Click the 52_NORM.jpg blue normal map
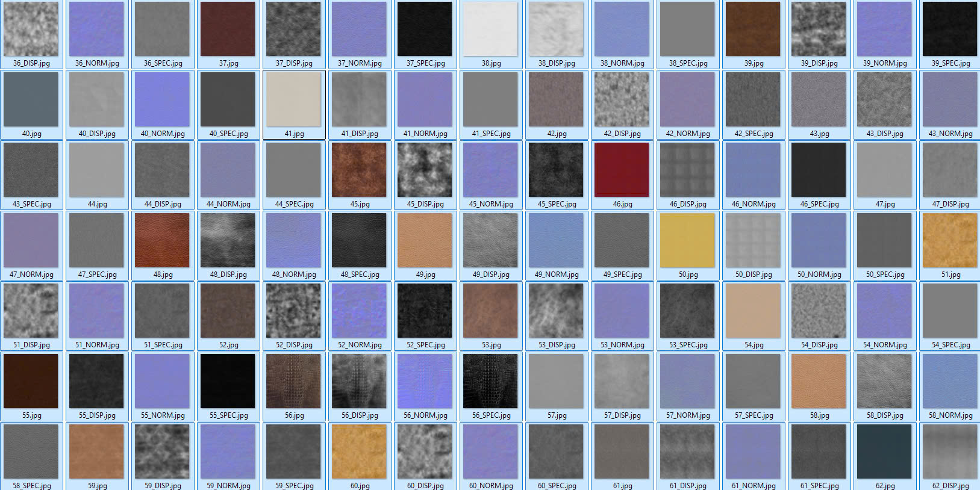Viewport: 980px width, 490px height. (360, 311)
